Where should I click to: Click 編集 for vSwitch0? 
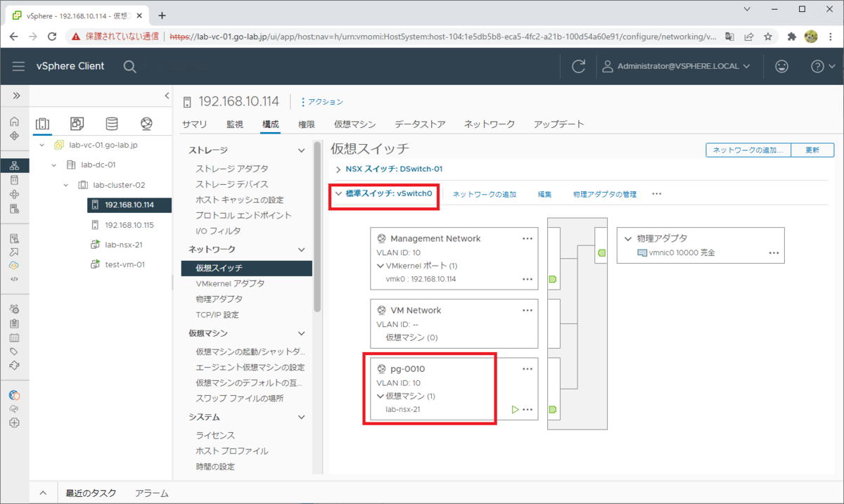[544, 194]
